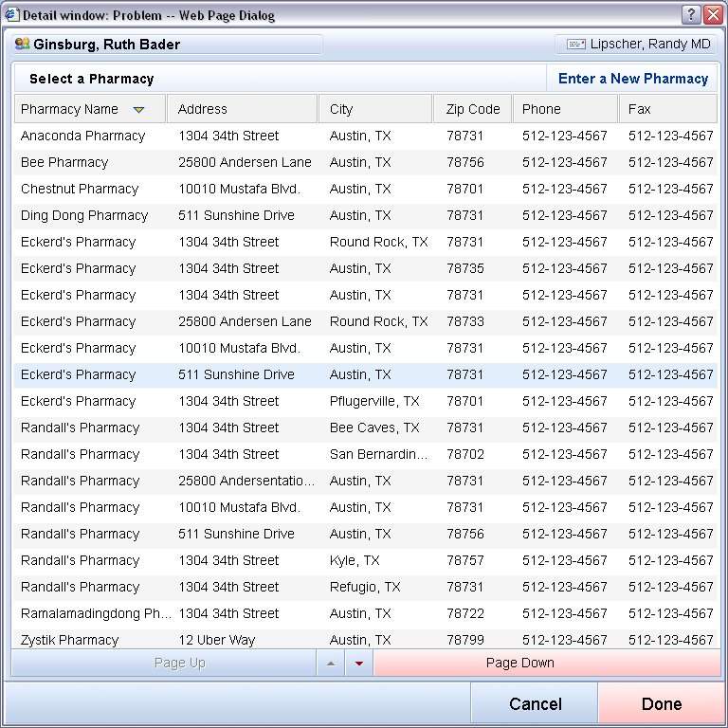Viewport: 728px width, 728px height.
Task: Click the help question mark button
Action: (691, 15)
